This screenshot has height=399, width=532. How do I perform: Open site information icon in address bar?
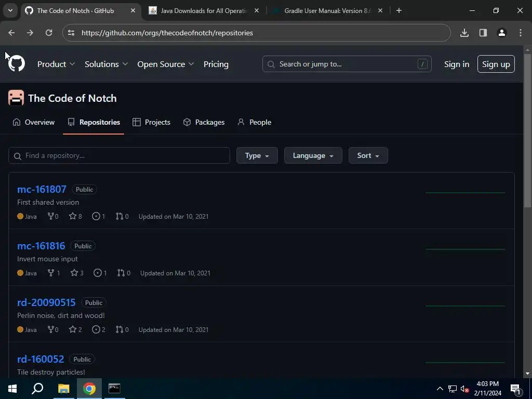[x=71, y=33]
